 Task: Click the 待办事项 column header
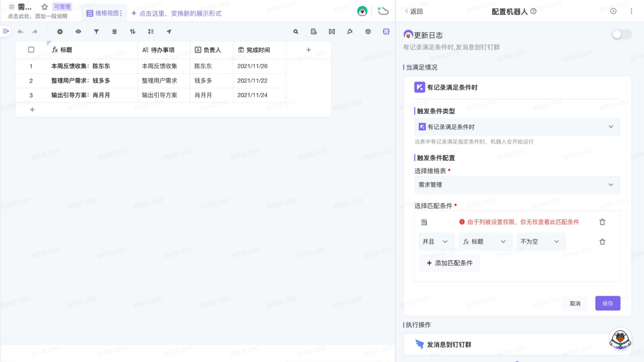pos(164,50)
